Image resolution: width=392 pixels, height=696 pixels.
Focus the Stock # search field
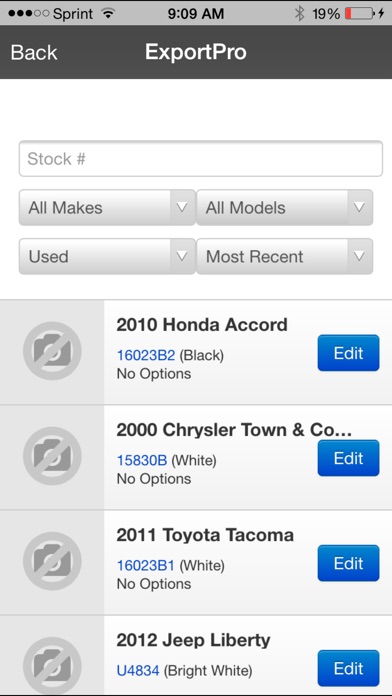[201, 158]
